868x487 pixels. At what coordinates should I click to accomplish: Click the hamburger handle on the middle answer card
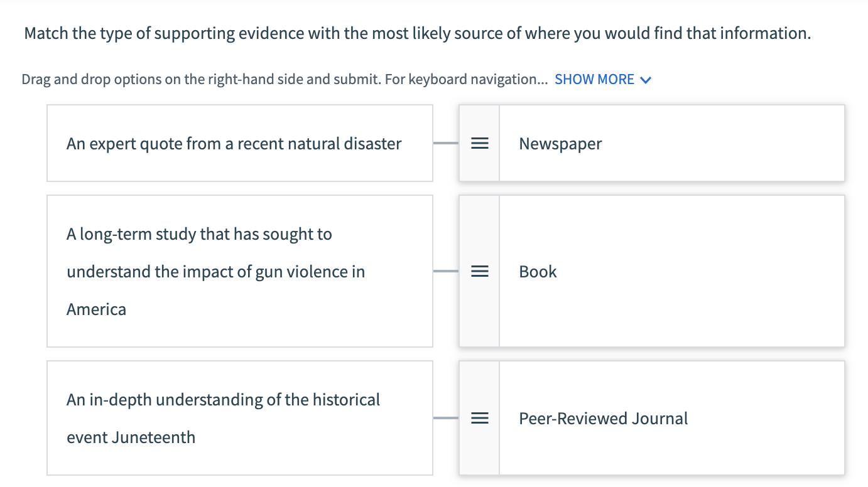tap(479, 271)
